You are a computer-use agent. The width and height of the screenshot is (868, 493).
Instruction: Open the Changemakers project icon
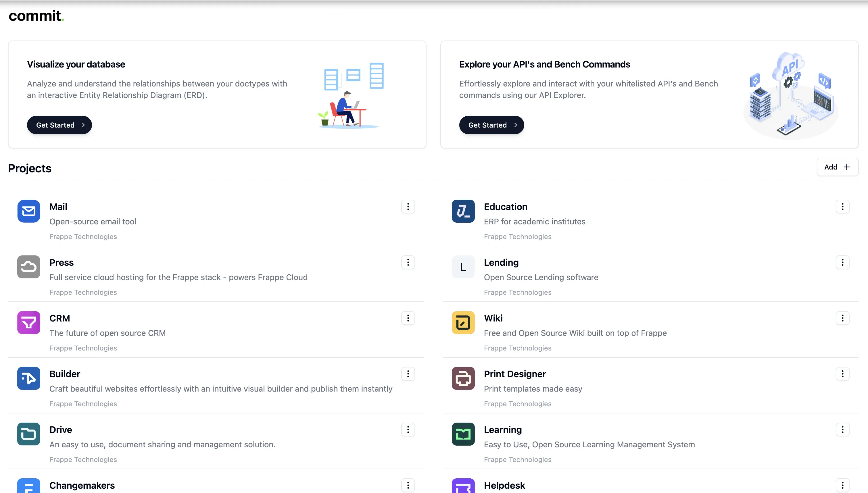click(28, 486)
